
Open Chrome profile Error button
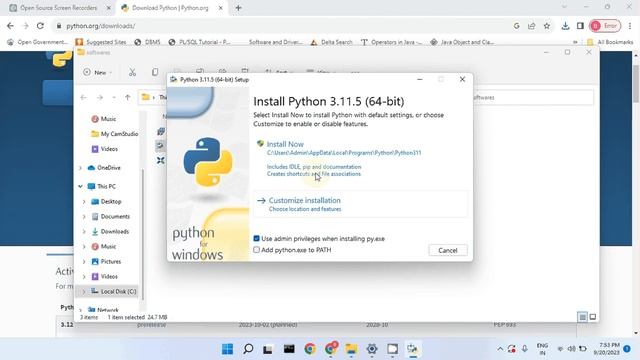605,26
